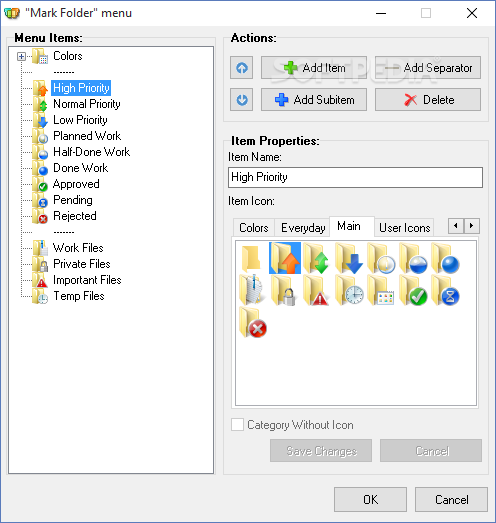
Task: Switch to the Everyday icon tab
Action: click(303, 228)
